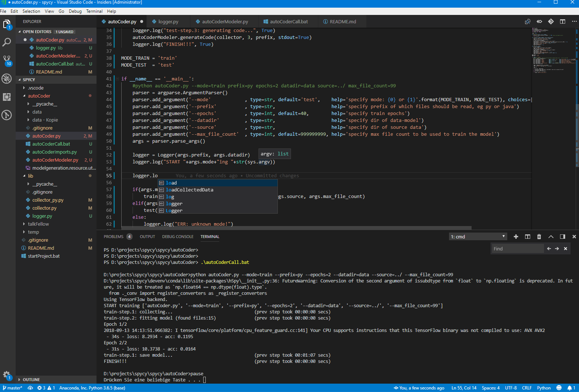Screen dimensions: 579x392
Task: Open the Explorer view in activity bar
Action: pos(7,25)
